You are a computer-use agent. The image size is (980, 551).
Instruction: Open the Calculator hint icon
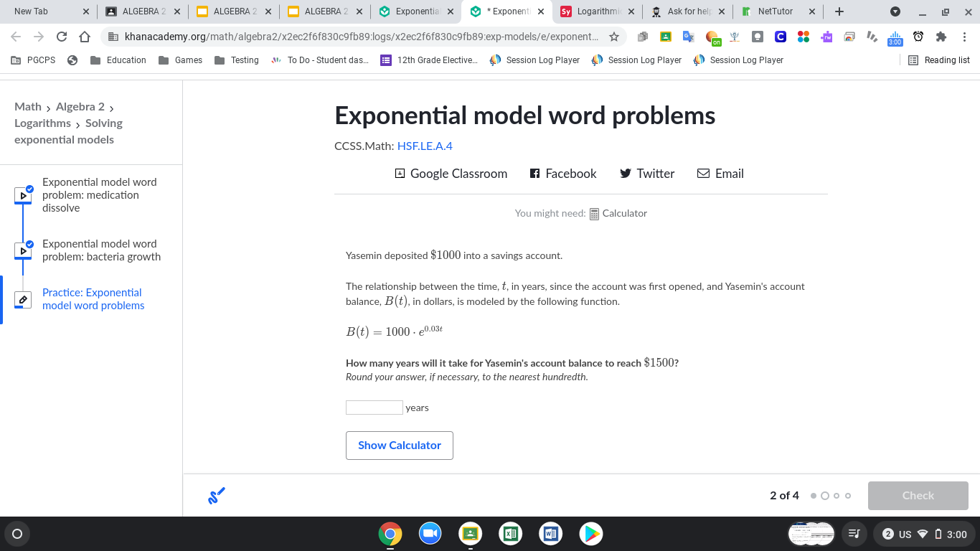[x=594, y=214]
